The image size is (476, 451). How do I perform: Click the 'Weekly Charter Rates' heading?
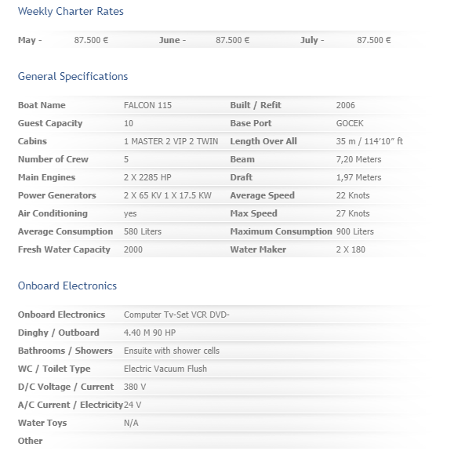click(x=71, y=11)
